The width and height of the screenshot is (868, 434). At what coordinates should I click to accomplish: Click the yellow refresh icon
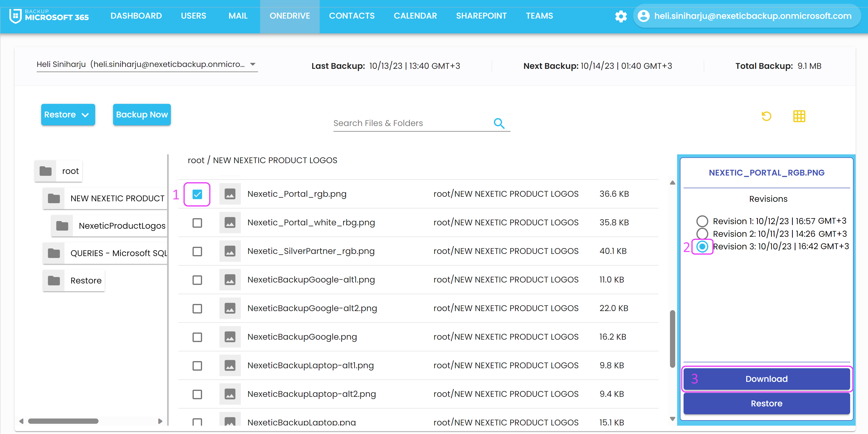(766, 116)
